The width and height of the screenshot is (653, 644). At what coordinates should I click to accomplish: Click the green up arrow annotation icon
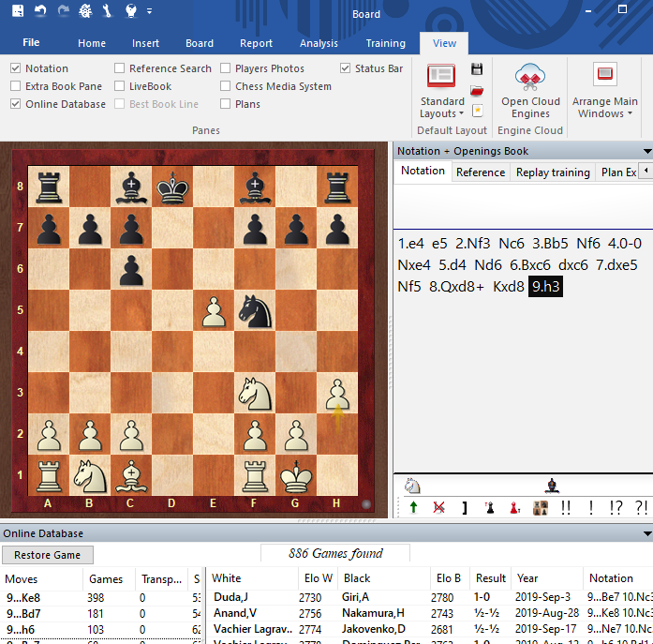[x=413, y=507]
